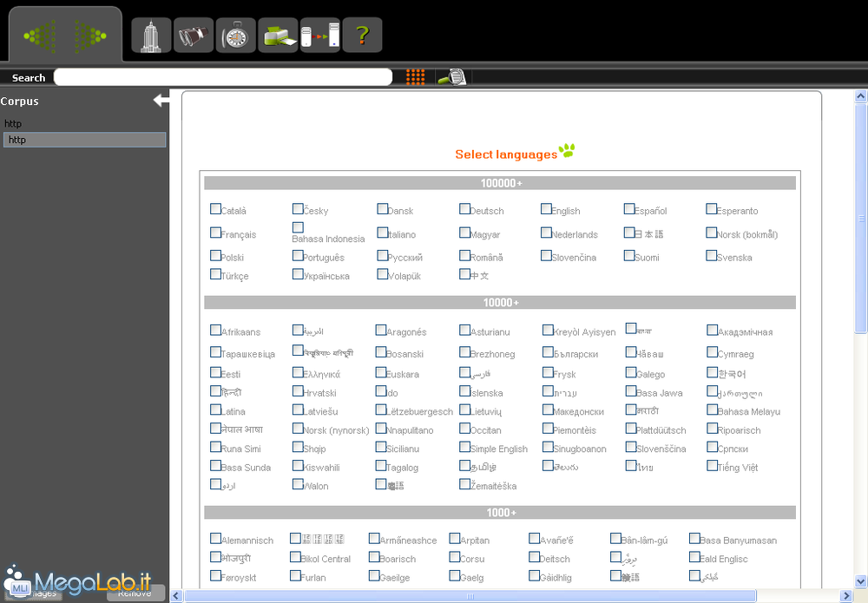The image size is (868, 603).
Task: Open the binoculars toolbar icon
Action: 194,36
